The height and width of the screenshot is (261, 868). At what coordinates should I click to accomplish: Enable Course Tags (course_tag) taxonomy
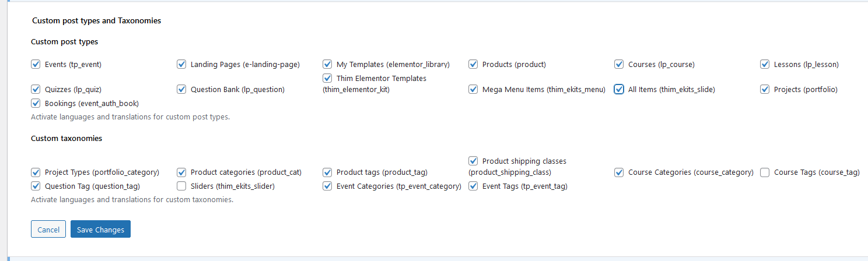click(765, 172)
